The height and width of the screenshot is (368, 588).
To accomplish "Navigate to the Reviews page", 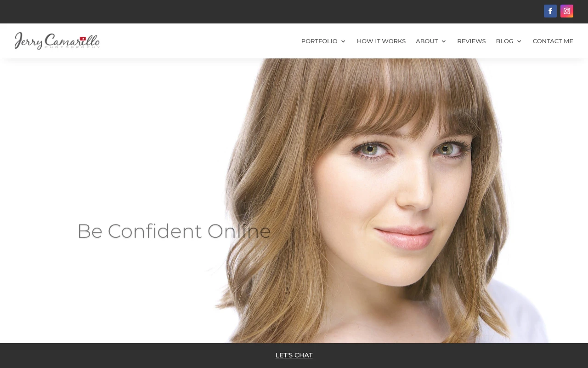I will (x=471, y=41).
